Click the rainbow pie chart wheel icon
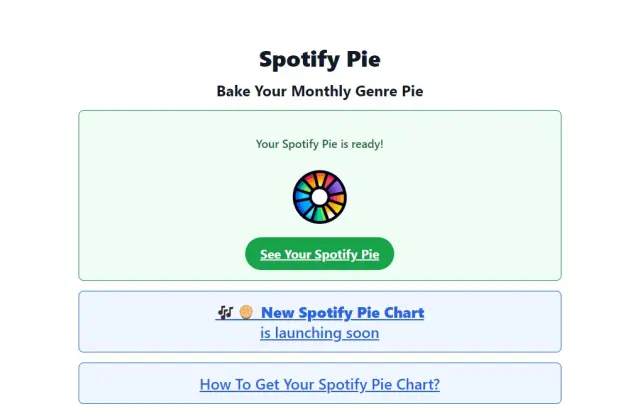Image resolution: width=640 pixels, height=416 pixels. [x=319, y=197]
